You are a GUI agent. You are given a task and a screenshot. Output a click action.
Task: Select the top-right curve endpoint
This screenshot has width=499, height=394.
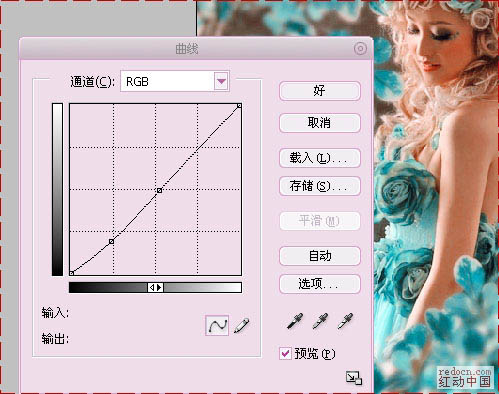click(239, 106)
